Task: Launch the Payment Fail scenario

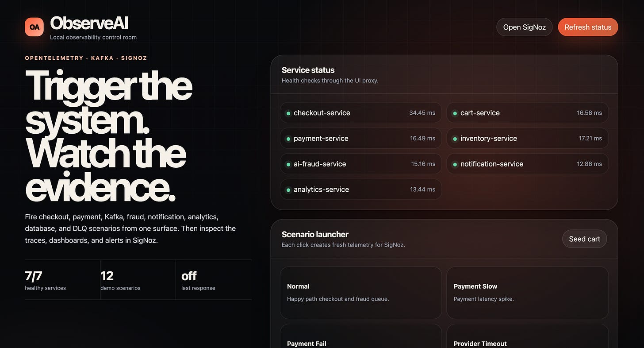Action: [x=361, y=336]
